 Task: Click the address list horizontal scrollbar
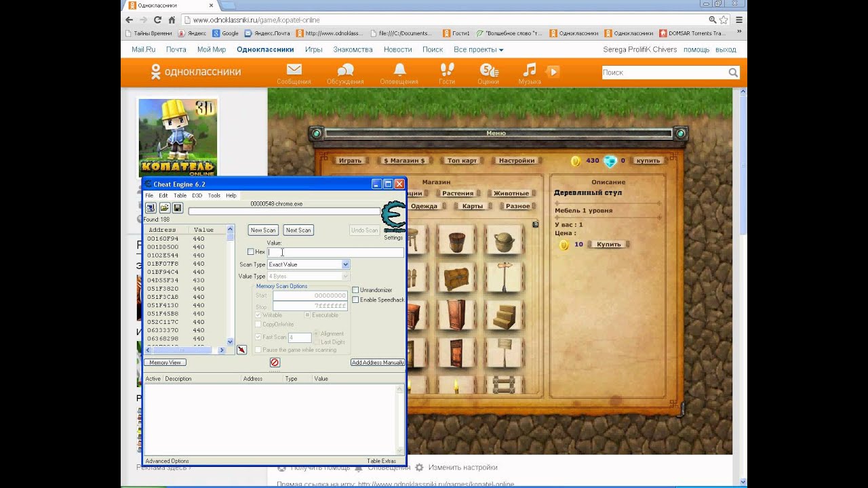pos(182,350)
